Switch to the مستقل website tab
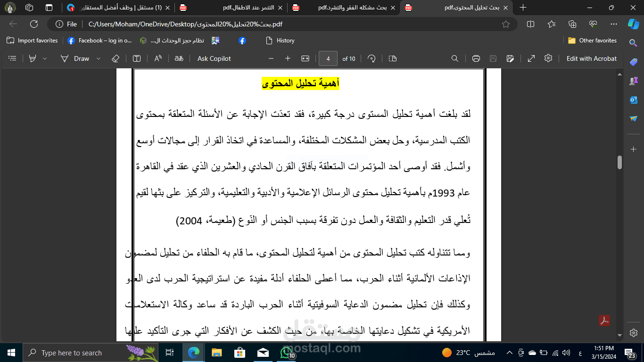The height and width of the screenshot is (362, 644). [x=118, y=8]
